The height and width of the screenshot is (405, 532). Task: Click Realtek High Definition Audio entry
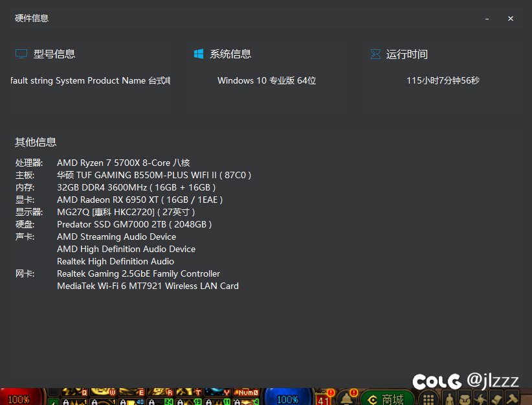coord(115,261)
